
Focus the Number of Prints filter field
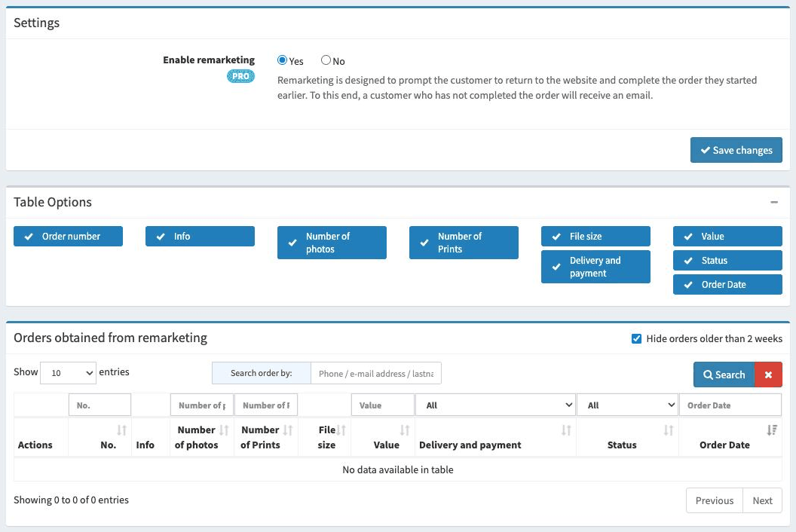coord(266,405)
